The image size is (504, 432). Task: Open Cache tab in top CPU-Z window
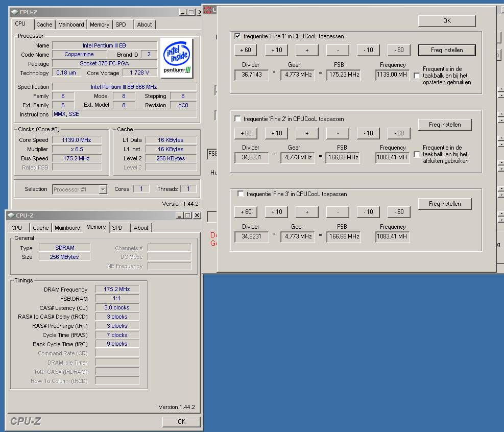tap(44, 25)
